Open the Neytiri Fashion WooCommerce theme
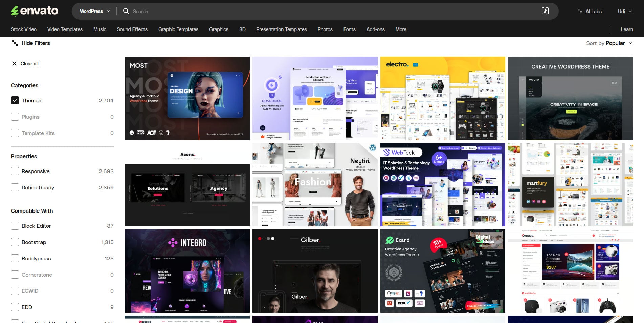 point(315,185)
